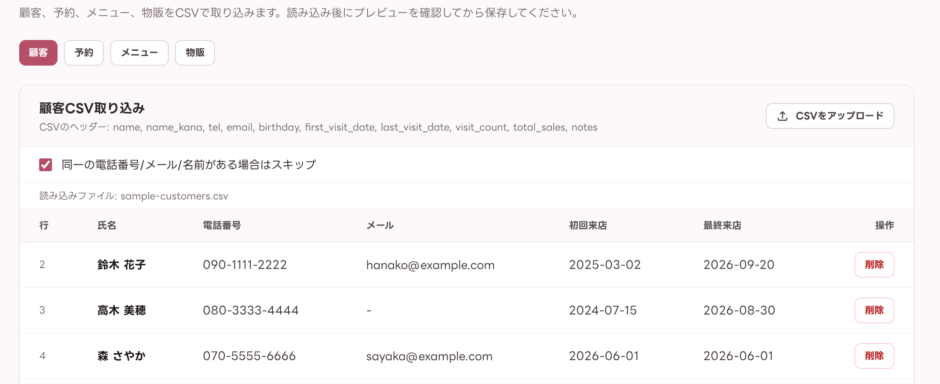Click the 顧客CSV取り込み heading
This screenshot has width=940, height=384.
[x=92, y=108]
